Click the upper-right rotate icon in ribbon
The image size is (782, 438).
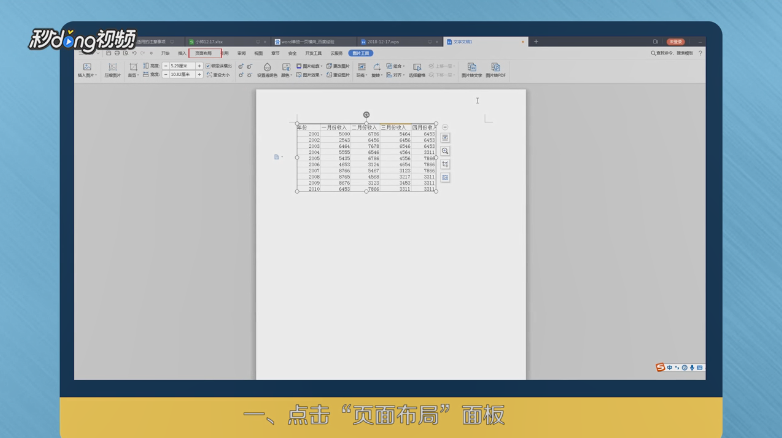(249, 66)
